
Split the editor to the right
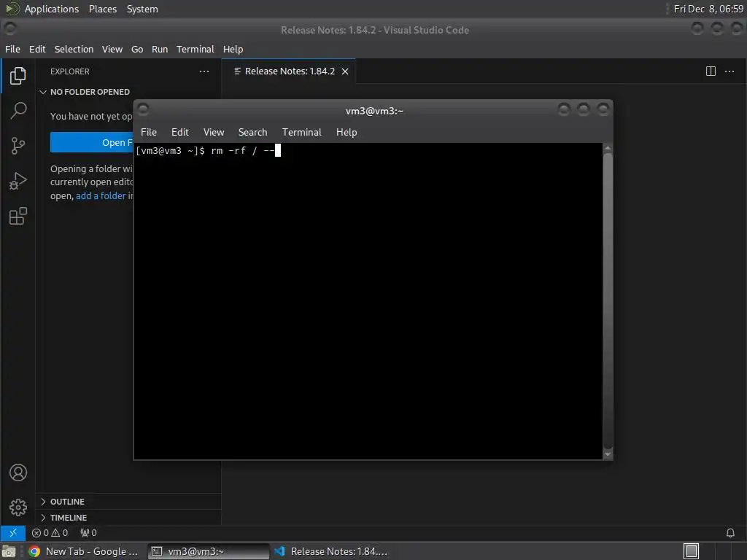(711, 71)
